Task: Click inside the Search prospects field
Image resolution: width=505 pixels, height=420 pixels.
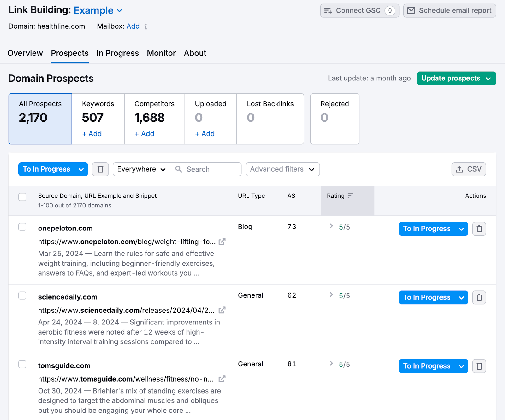Action: point(205,169)
